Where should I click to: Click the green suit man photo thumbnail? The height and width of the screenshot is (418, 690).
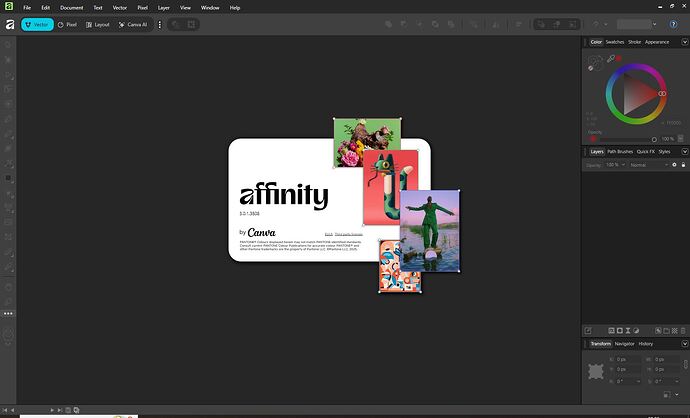point(430,231)
